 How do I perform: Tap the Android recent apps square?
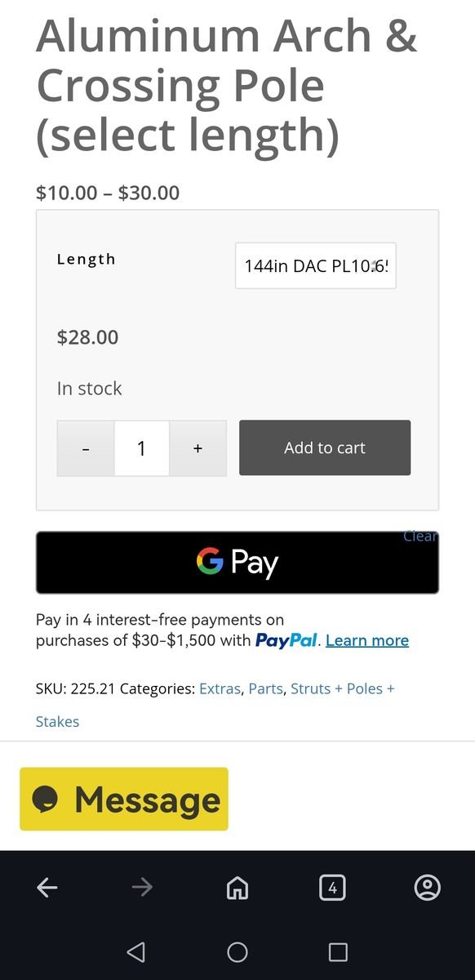point(338,951)
